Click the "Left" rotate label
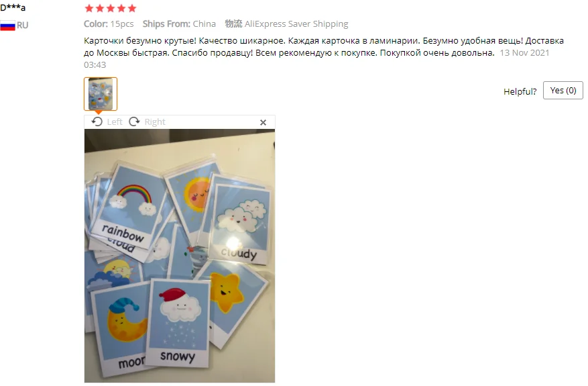588x386 pixels. coord(115,122)
